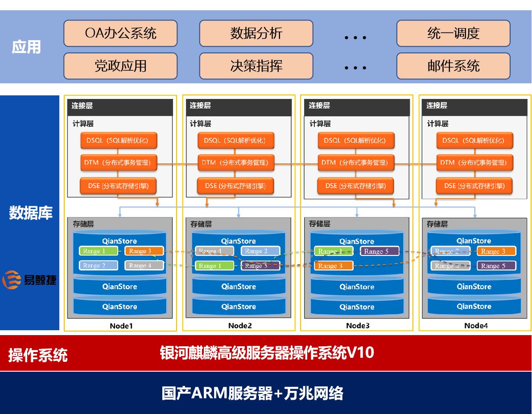Choose the 决策指挥 application box

pos(256,66)
